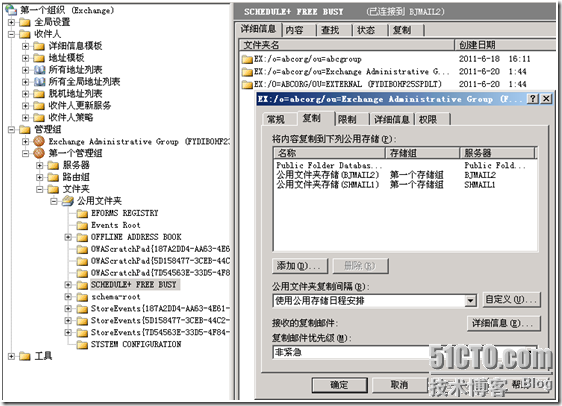Viewport: 562px width, 406px height.
Task: Click the 取消 button
Action: click(399, 385)
